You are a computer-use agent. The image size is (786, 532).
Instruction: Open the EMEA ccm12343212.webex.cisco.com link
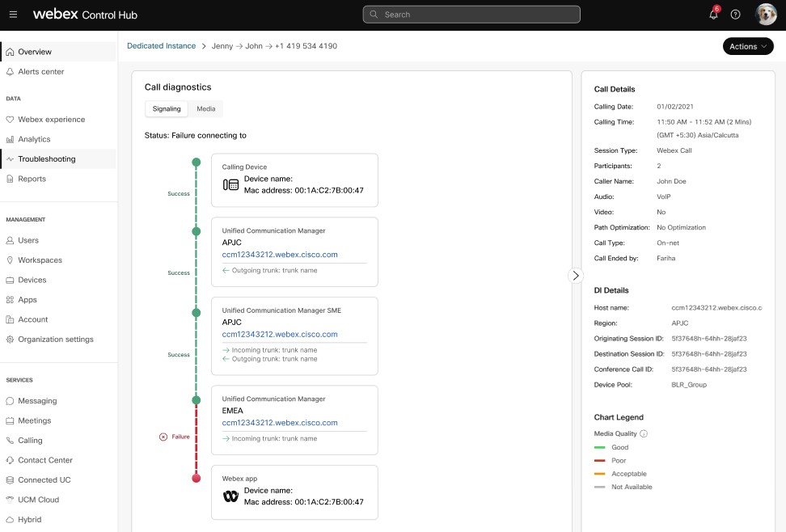[x=280, y=423]
